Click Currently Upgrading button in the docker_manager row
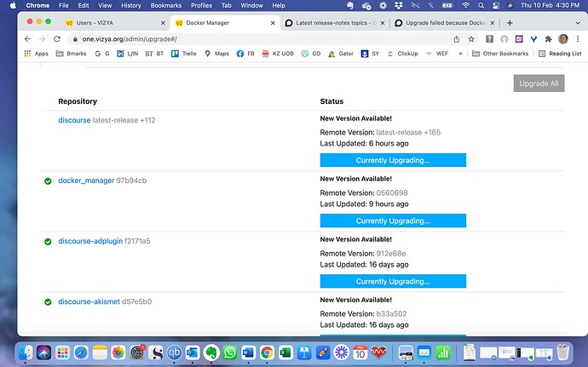588x367 pixels. pyautogui.click(x=393, y=221)
